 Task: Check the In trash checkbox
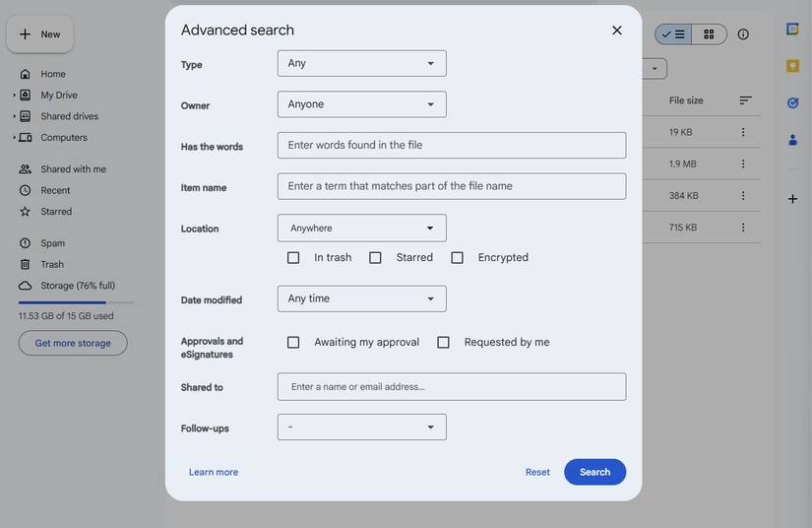click(293, 257)
